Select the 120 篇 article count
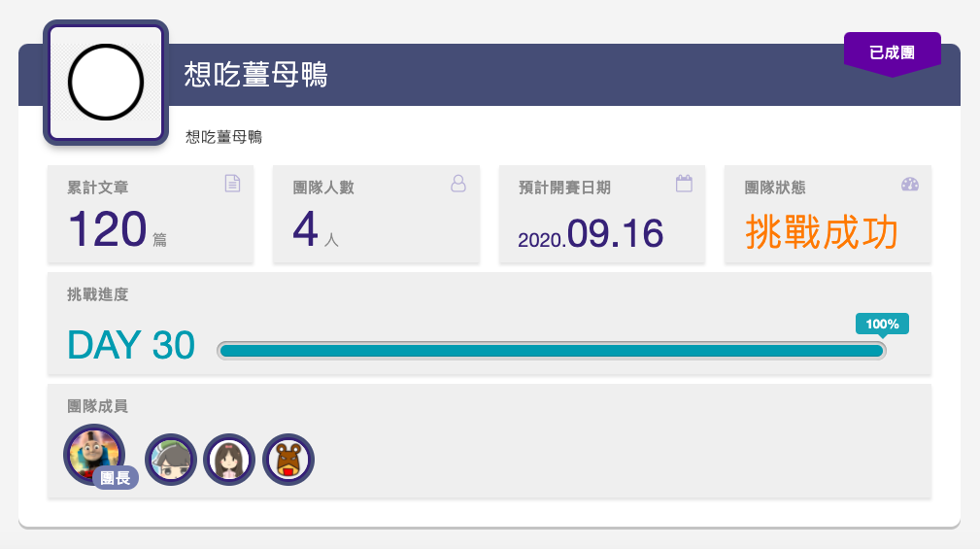Viewport: 980px width, 549px height. [x=118, y=229]
